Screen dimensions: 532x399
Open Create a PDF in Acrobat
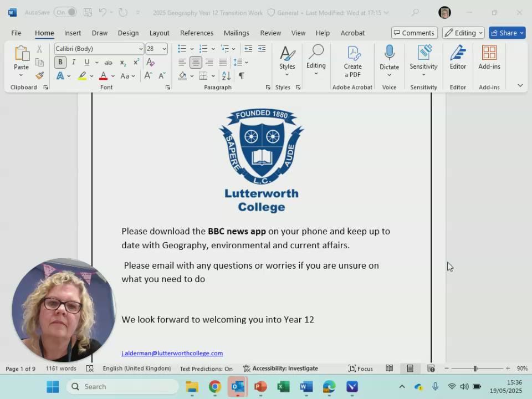[352, 62]
